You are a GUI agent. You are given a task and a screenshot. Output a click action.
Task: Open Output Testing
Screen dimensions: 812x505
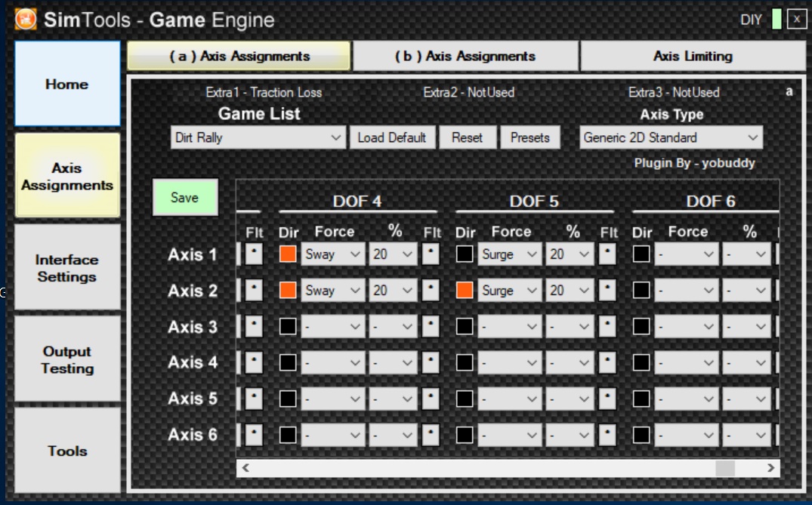point(67,359)
